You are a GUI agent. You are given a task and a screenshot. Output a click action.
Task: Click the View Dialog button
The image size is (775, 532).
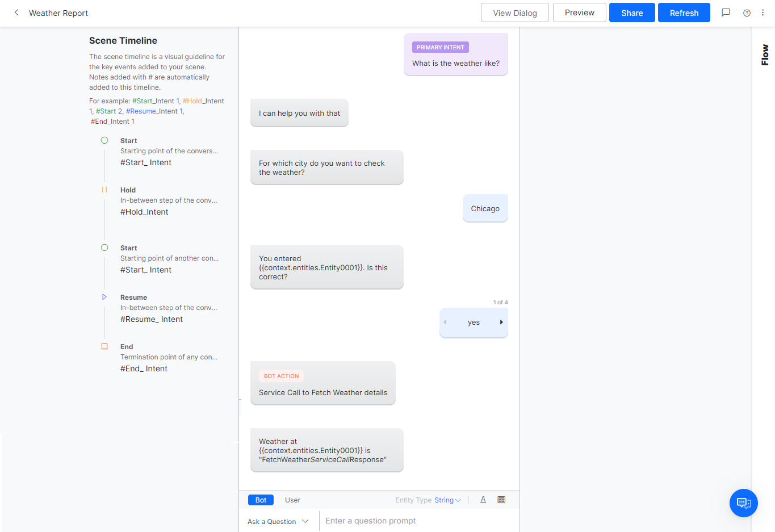514,12
